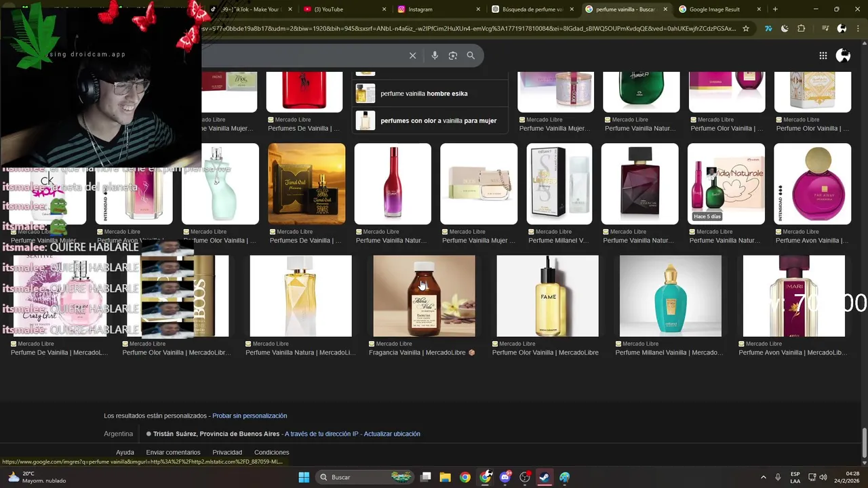Image resolution: width=868 pixels, height=488 pixels.
Task: Click the tray microphone icon
Action: (x=778, y=477)
